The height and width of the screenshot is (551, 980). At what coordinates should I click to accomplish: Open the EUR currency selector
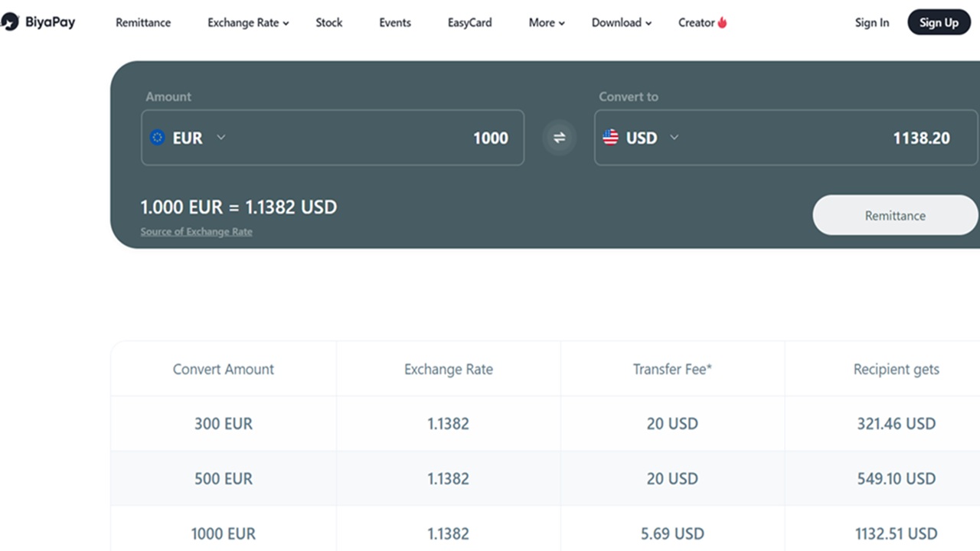tap(220, 138)
